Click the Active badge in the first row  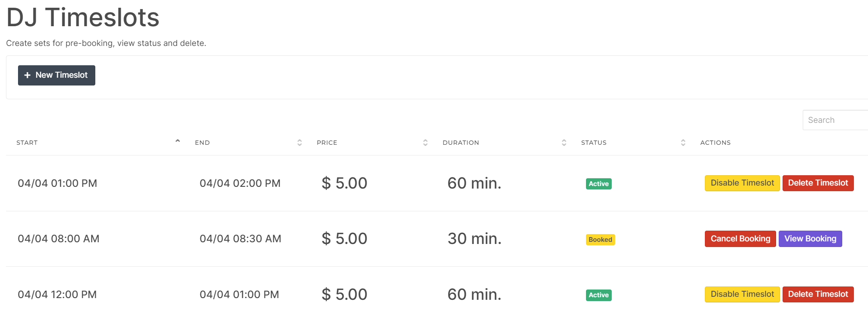pos(598,184)
